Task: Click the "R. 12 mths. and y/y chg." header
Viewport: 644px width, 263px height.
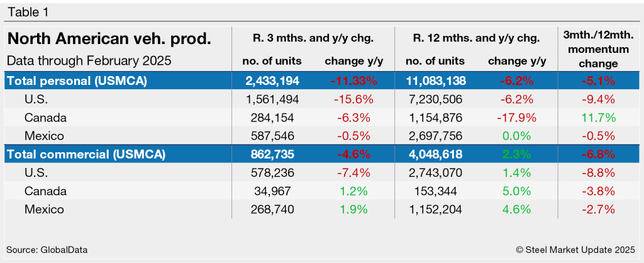Action: pyautogui.click(x=476, y=38)
